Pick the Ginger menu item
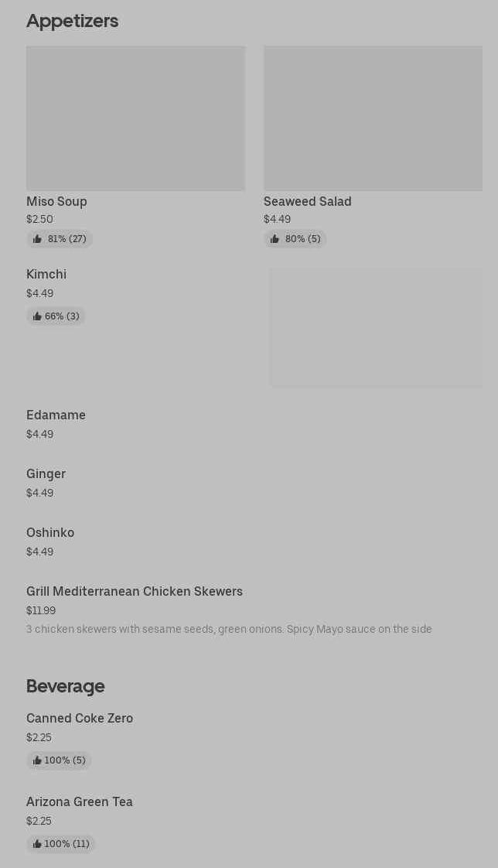Screen dimensions: 498x868 [46, 473]
